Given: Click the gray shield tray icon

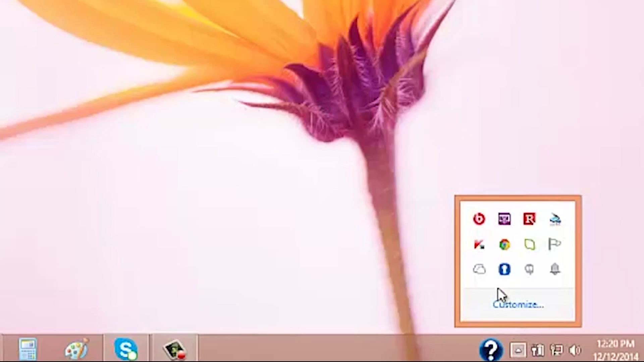Looking at the screenshot, I should pyautogui.click(x=529, y=269).
